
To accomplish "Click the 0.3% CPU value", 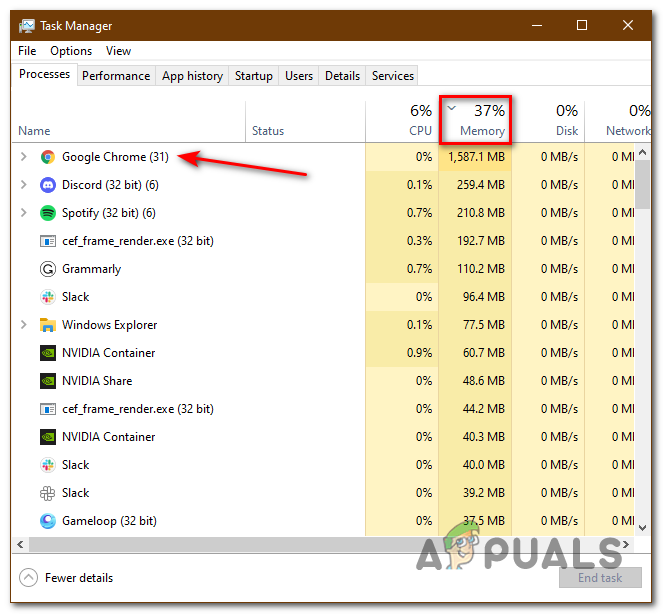I will [x=419, y=241].
